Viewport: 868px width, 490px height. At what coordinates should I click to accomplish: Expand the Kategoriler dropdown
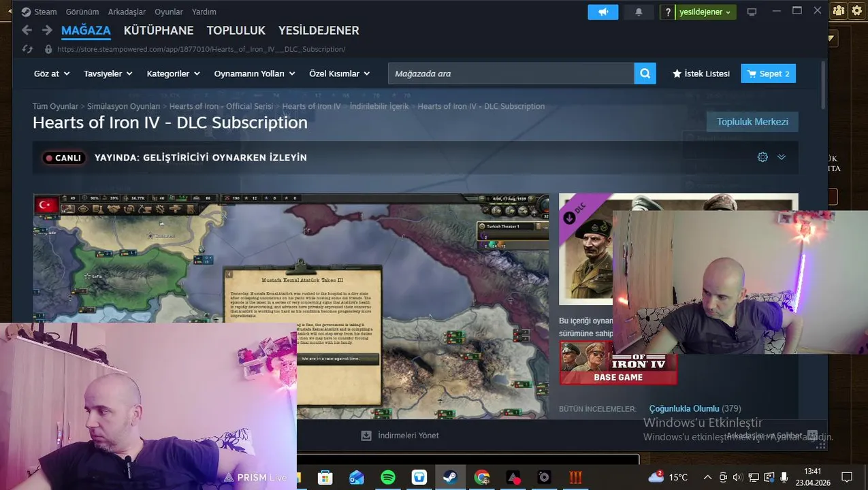(x=174, y=73)
